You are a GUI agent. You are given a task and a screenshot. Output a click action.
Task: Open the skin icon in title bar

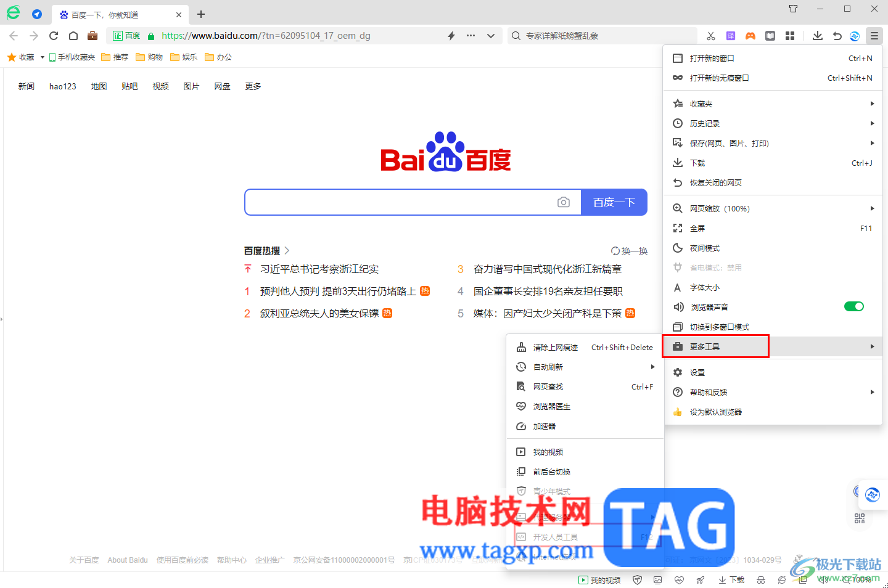pos(794,9)
